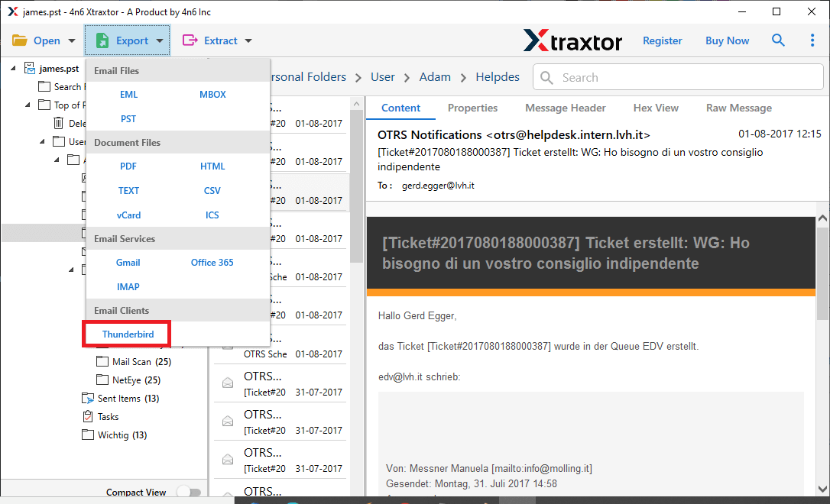This screenshot has width=830, height=504.
Task: Choose vCard export option
Action: pos(128,215)
